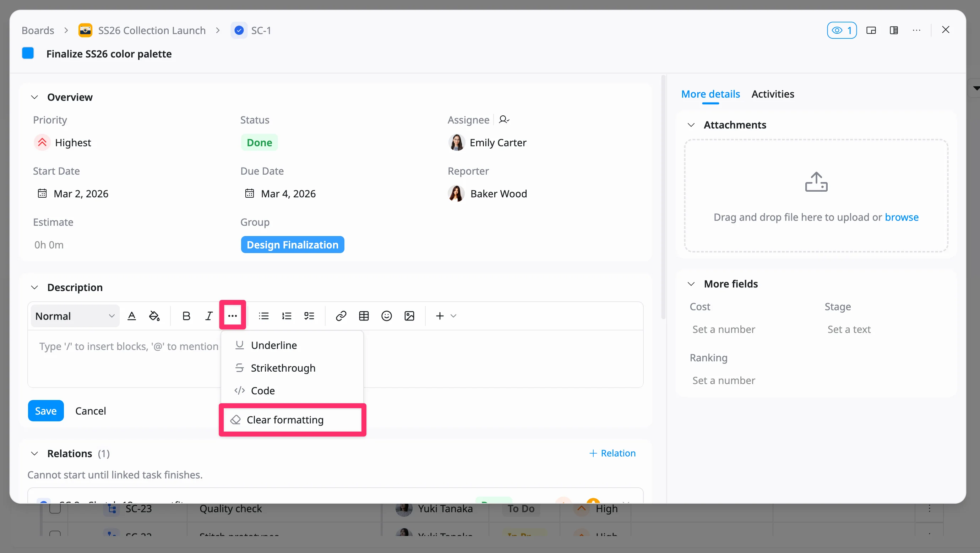Select Underline from formatting menu
The width and height of the screenshot is (980, 553).
tap(292, 345)
